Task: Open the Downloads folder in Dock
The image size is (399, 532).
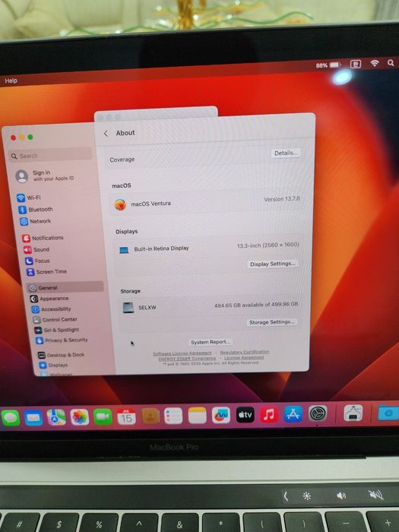Action: [388, 413]
